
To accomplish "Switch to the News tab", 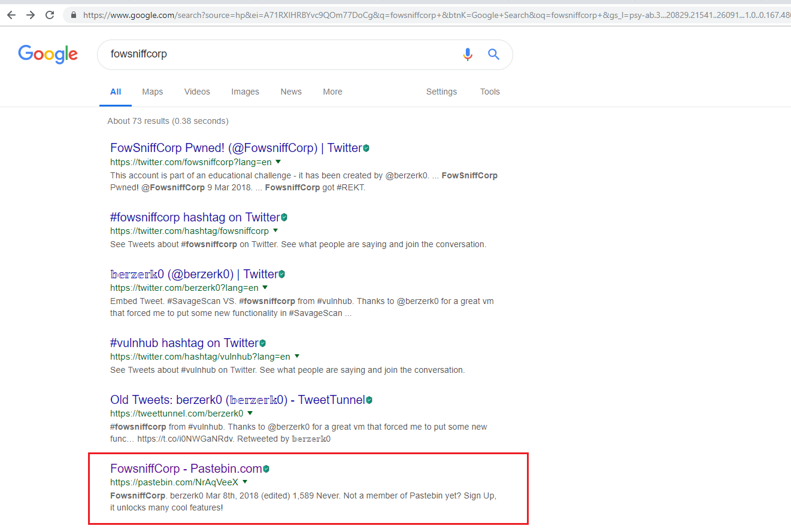I will [291, 92].
